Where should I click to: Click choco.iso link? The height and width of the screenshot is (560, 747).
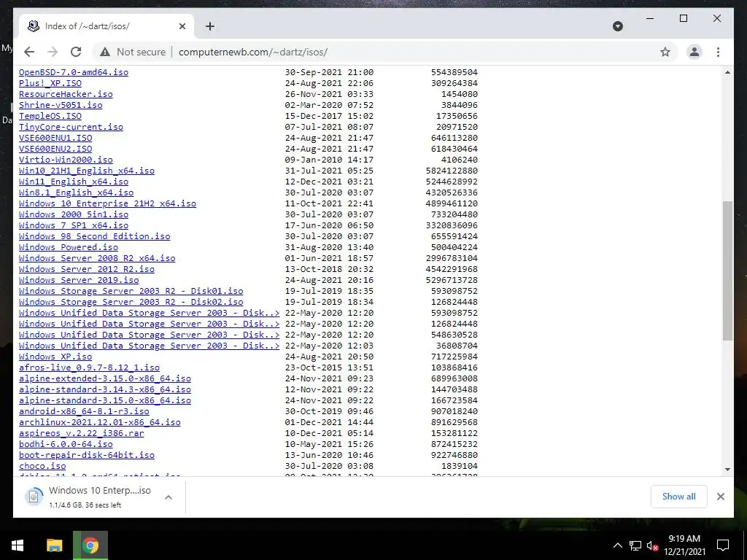[42, 467]
